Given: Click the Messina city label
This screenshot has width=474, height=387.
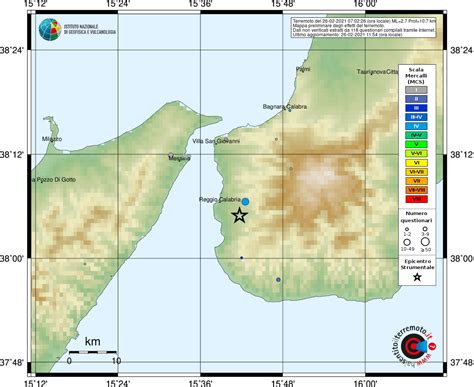Looking at the screenshot, I should (x=179, y=158).
